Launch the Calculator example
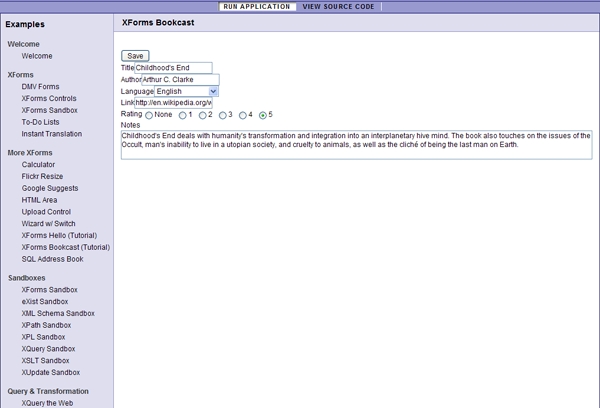Viewport: 600px width, 408px height. (x=38, y=165)
